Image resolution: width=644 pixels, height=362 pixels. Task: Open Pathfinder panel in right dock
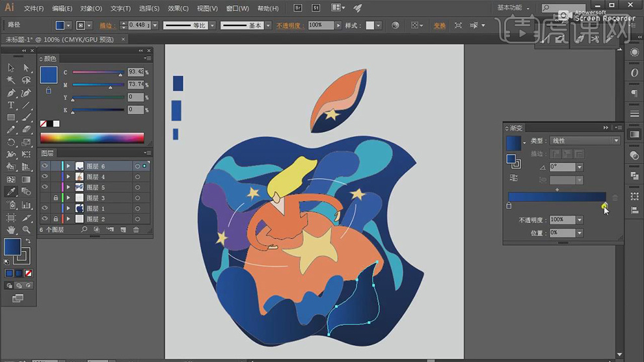(x=634, y=175)
